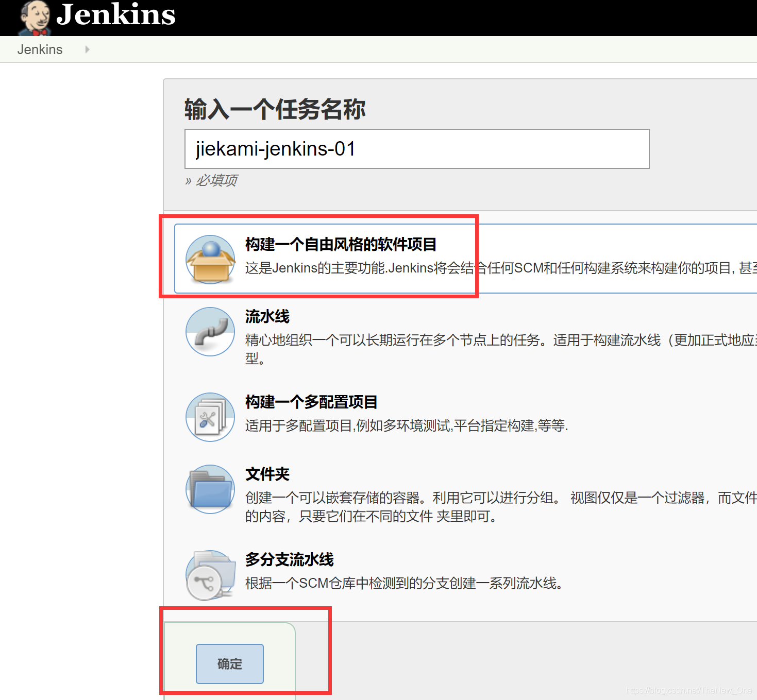757x700 pixels.
Task: Select the multibranch pipeline icon
Action: pyautogui.click(x=210, y=574)
